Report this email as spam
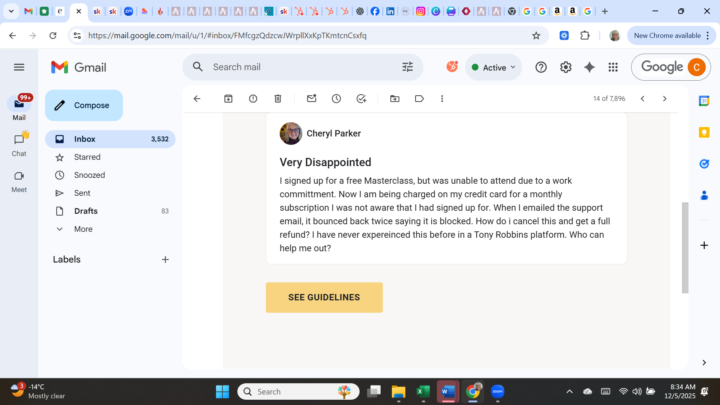Viewport: 720px width, 405px height. tap(253, 99)
